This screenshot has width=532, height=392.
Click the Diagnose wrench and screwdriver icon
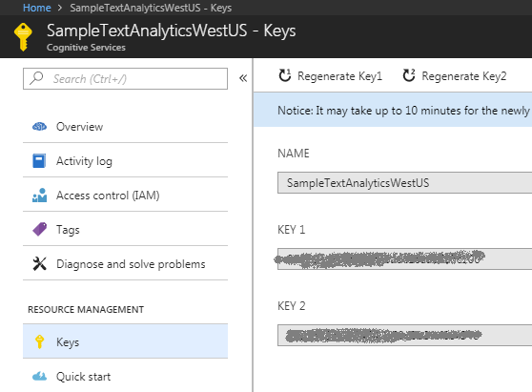pyautogui.click(x=40, y=263)
